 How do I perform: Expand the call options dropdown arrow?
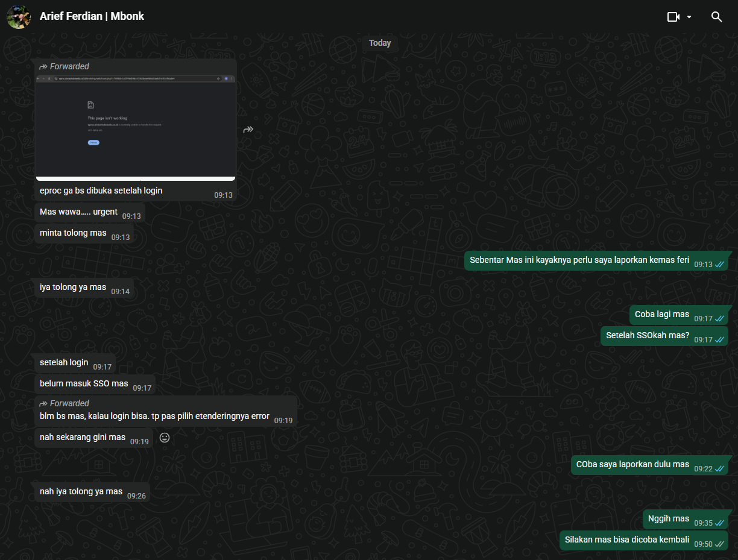coord(689,17)
